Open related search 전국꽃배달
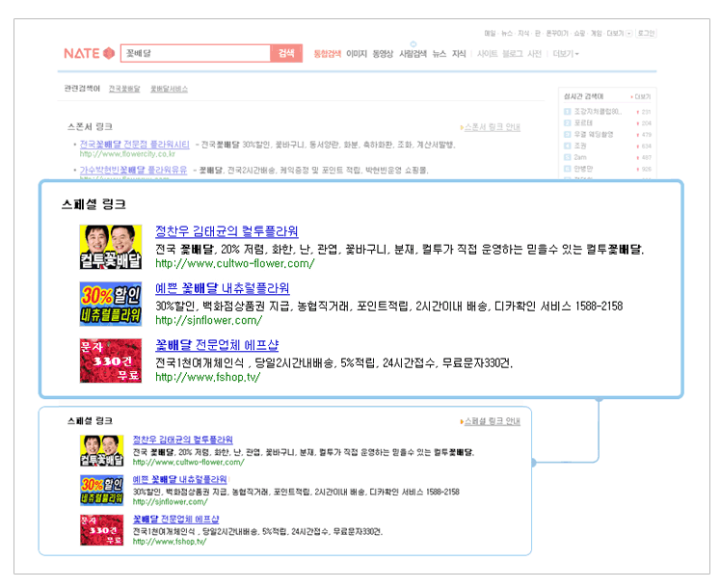The image size is (720, 588). pyautogui.click(x=124, y=89)
